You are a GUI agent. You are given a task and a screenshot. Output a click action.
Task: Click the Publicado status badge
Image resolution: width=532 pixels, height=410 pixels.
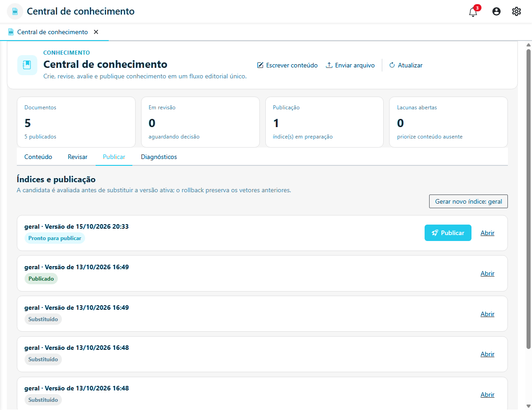[x=41, y=278]
